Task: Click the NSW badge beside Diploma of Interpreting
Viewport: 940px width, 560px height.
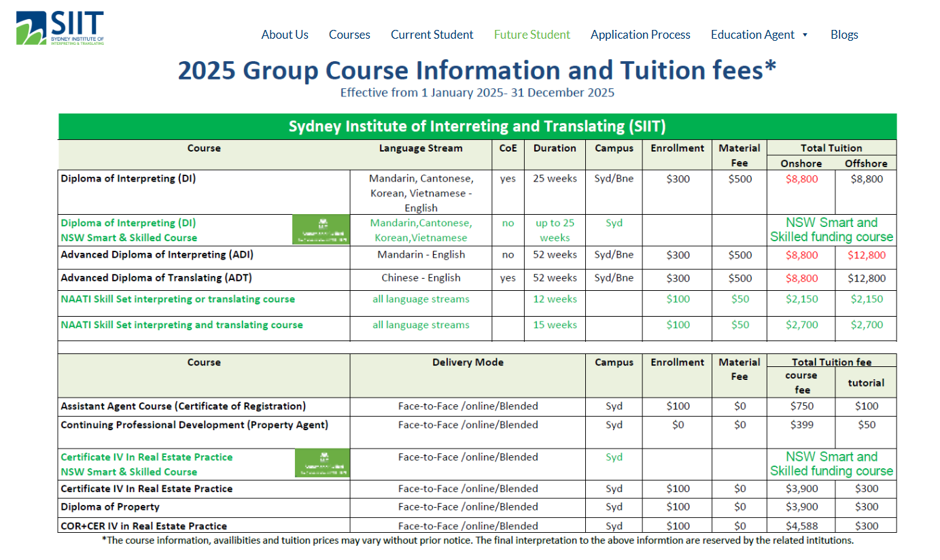Action: (x=321, y=230)
